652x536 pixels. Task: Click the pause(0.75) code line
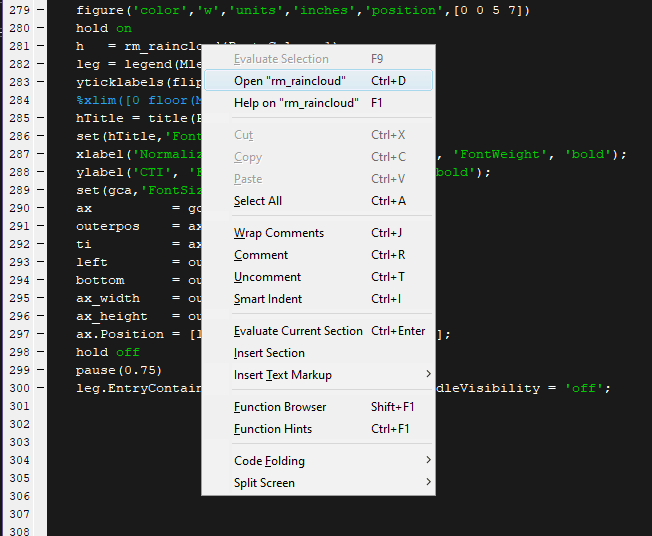point(118,371)
